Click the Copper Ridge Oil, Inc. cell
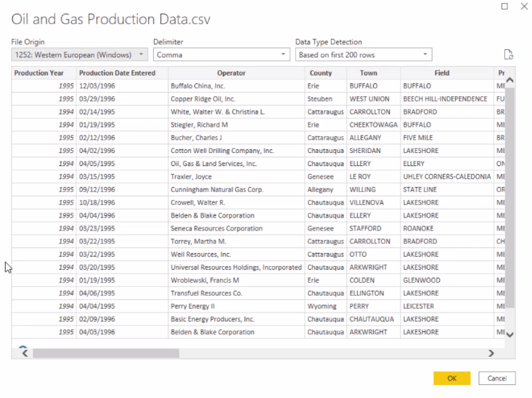This screenshot has height=398, width=532. pos(237,99)
